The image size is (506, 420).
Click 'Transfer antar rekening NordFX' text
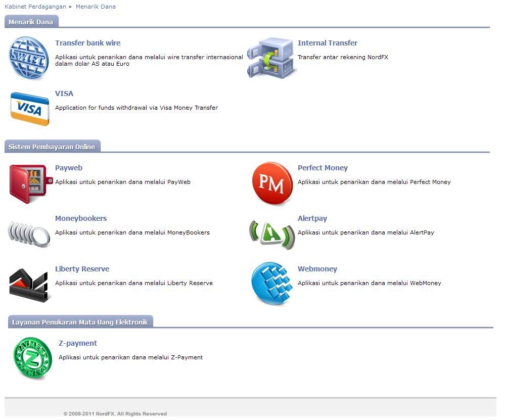pyautogui.click(x=343, y=57)
